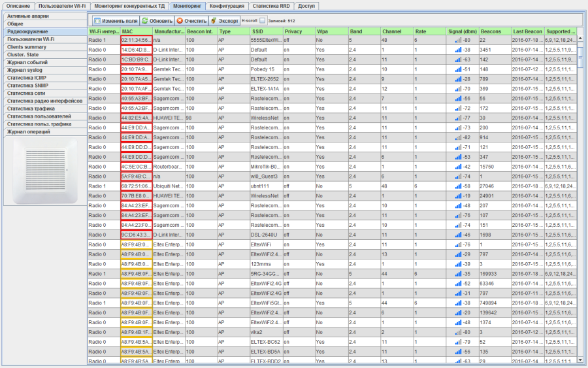
Task: Switch to the Статистика RRD tab
Action: (271, 5)
